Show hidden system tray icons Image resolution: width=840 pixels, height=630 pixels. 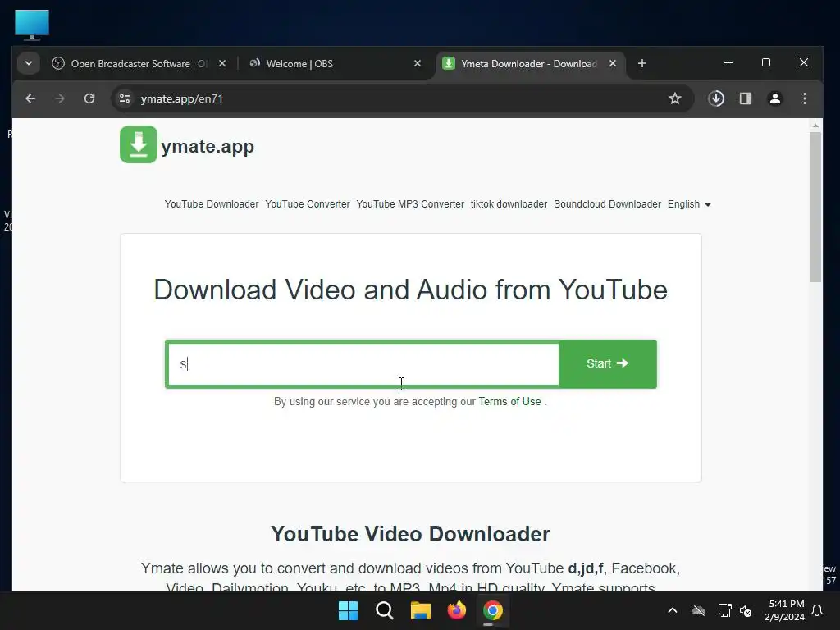[673, 610]
